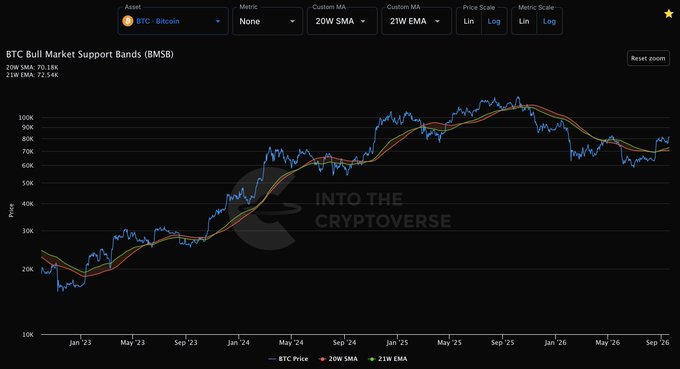680x369 pixels.
Task: Click the yellow favorite star icon
Action: click(669, 14)
